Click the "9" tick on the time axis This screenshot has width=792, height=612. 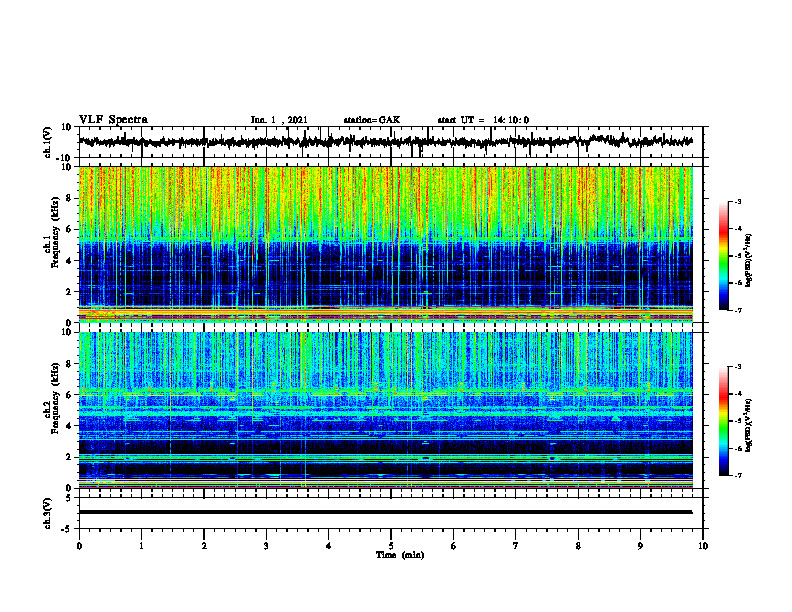tap(640, 546)
